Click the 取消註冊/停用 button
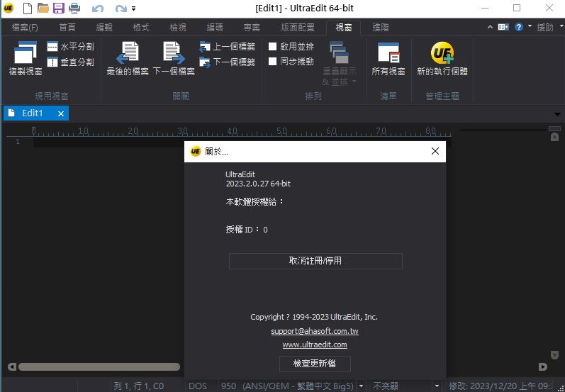 click(315, 261)
